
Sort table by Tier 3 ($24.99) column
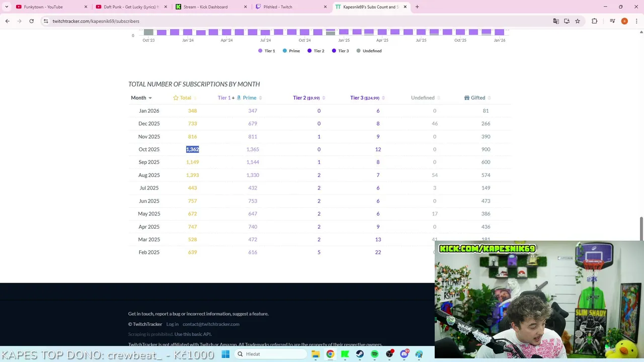[367, 98]
